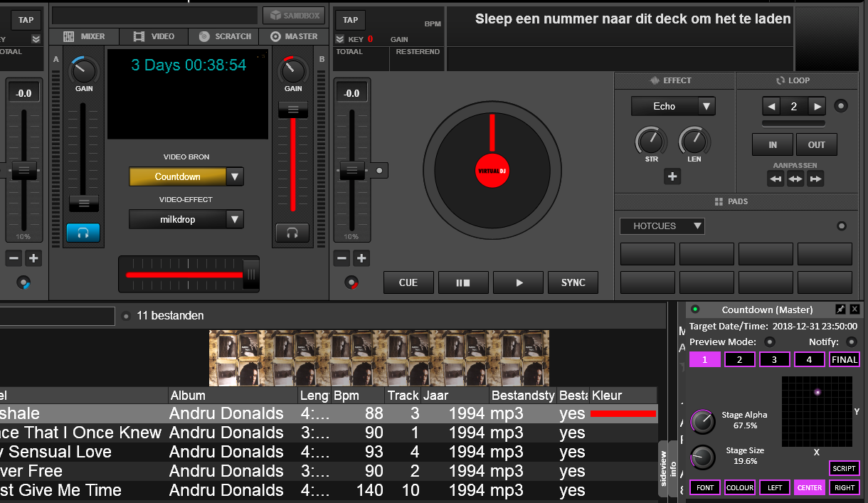
Task: Select countdown preset 3
Action: pos(775,359)
